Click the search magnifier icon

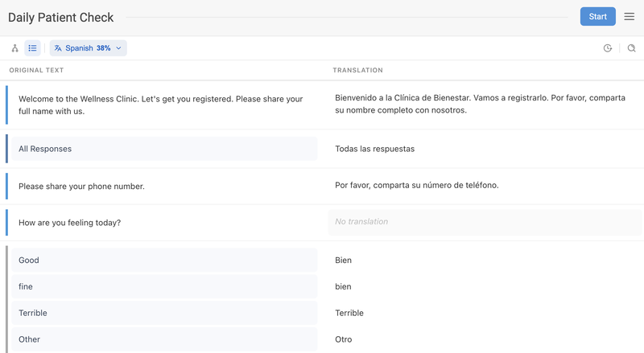pos(631,48)
